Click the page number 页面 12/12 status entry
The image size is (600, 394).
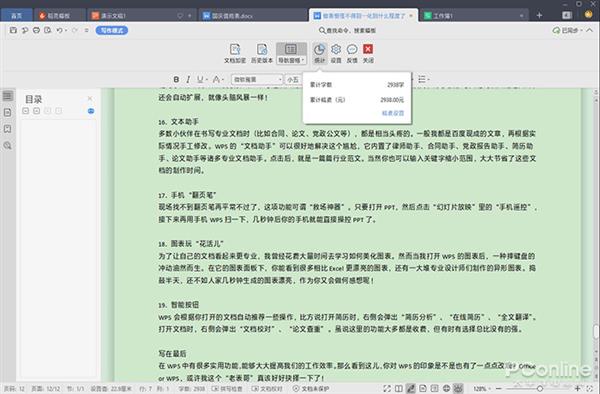coord(46,389)
